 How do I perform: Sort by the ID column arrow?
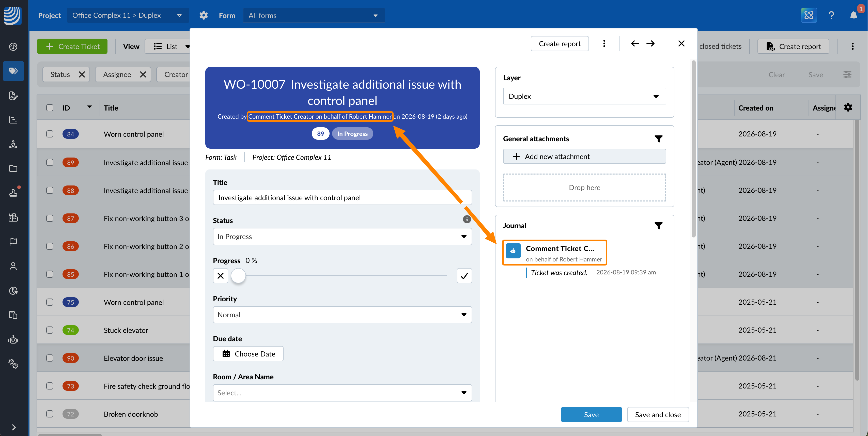point(90,107)
